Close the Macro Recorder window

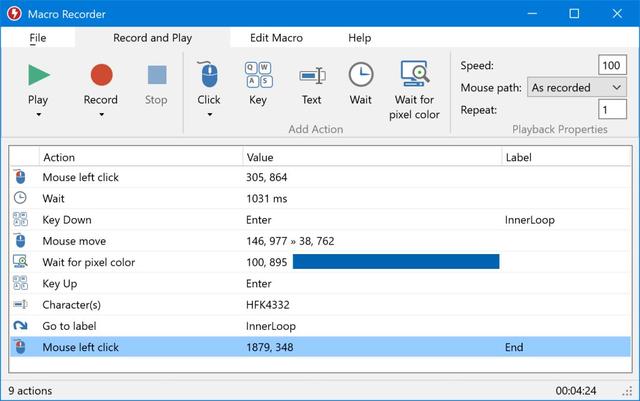617,13
